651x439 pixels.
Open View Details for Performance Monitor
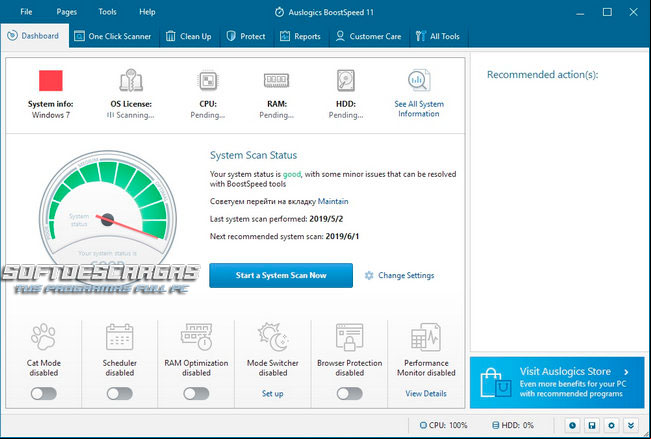(x=426, y=393)
